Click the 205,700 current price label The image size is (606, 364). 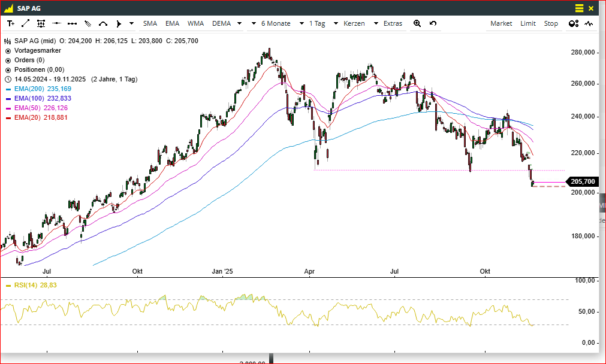point(582,181)
